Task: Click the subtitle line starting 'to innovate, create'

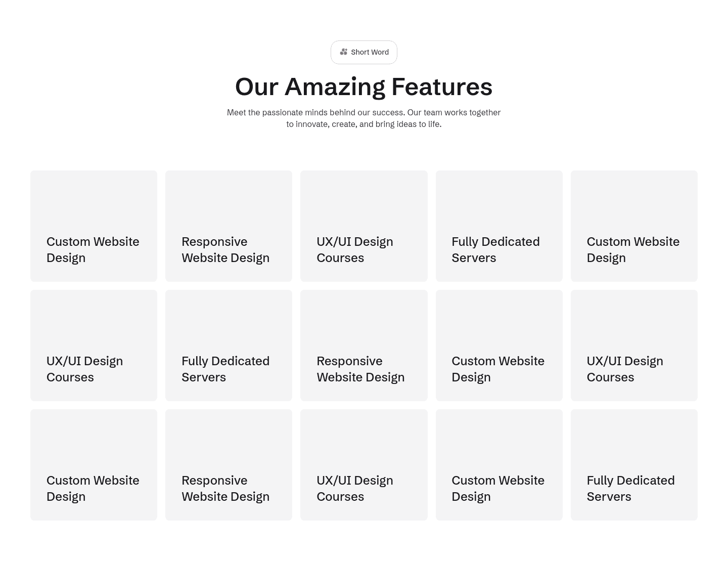Action: coord(363,124)
